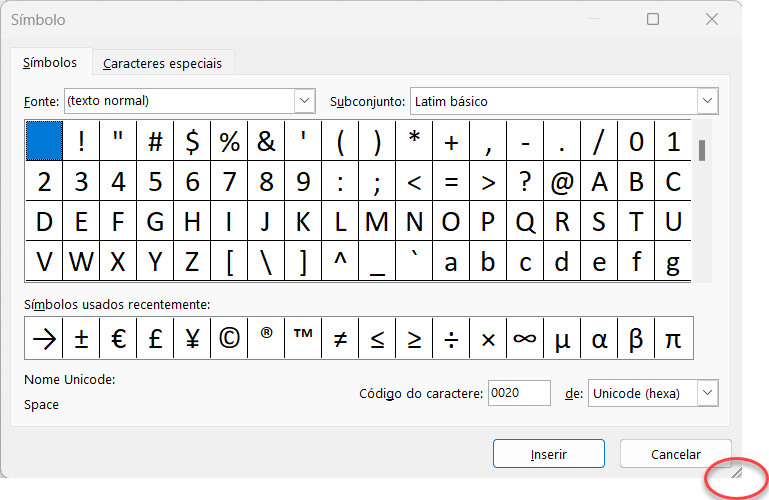The width and height of the screenshot is (769, 500).
Task: Choose the ampersand & symbol
Action: pos(266,141)
